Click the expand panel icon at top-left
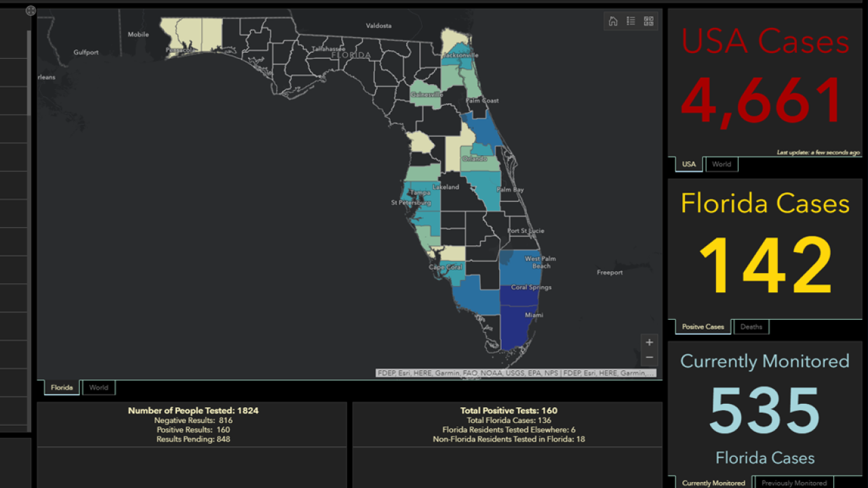This screenshot has width=868, height=488. (31, 11)
